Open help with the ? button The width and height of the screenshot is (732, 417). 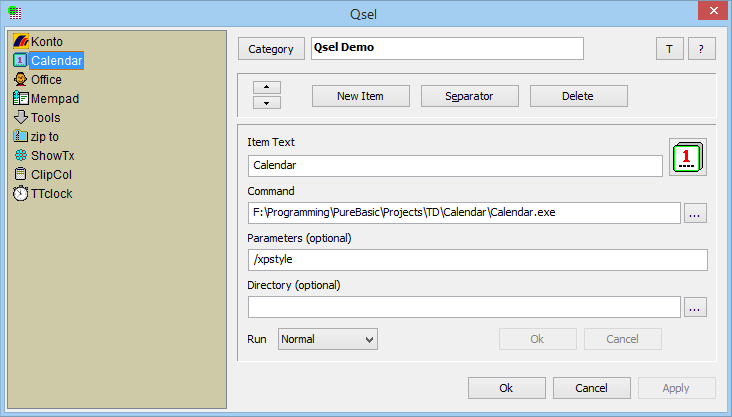701,49
